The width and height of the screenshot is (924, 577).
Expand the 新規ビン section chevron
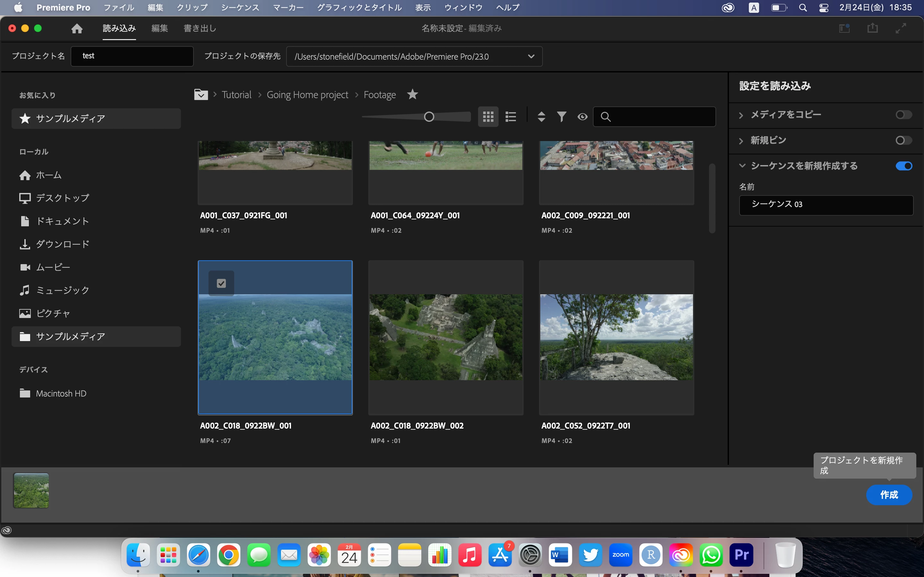coord(741,141)
